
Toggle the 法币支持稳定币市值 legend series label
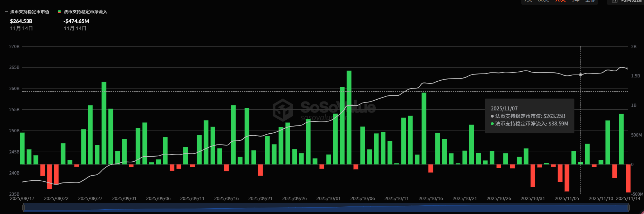pos(30,12)
